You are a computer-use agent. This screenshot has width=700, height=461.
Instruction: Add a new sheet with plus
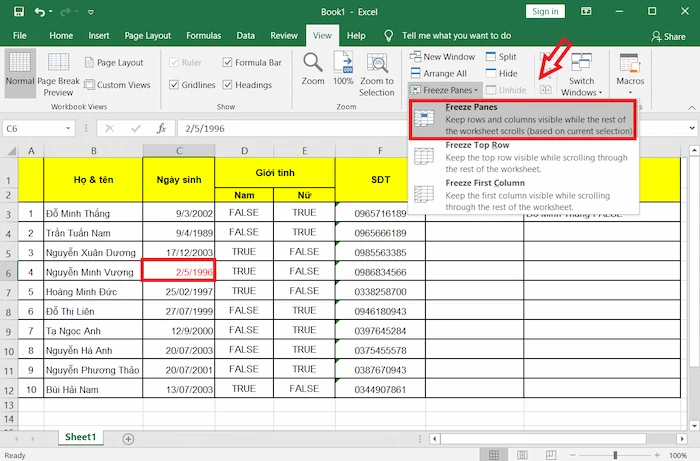click(128, 439)
